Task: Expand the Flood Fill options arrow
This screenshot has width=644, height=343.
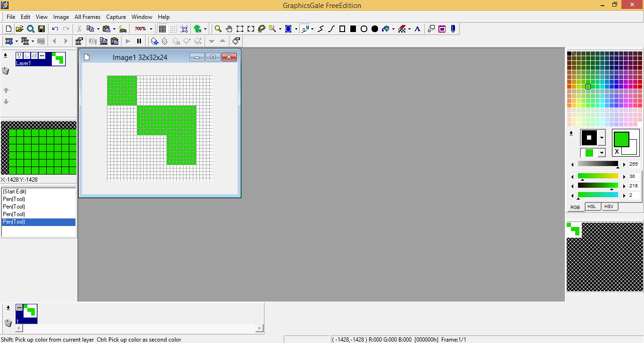Action: point(393,29)
